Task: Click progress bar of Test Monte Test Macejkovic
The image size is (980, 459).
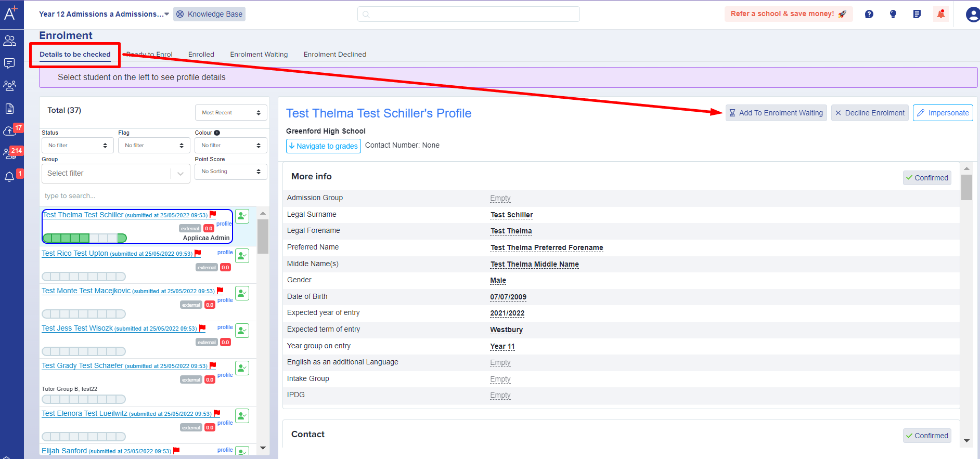Action: click(84, 314)
